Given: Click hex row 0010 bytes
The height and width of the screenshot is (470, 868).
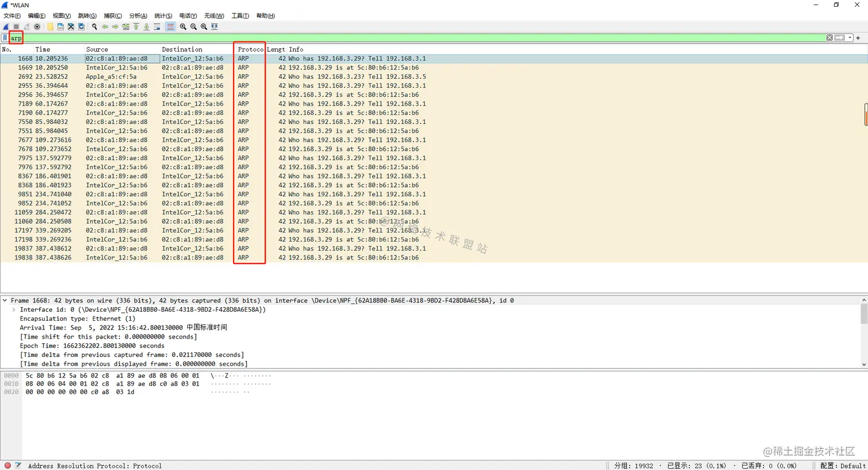Looking at the screenshot, I should click(113, 384).
